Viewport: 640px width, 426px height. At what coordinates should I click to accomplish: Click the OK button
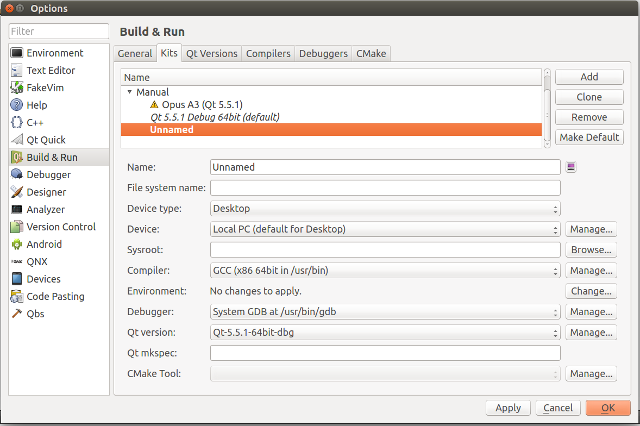(x=608, y=408)
